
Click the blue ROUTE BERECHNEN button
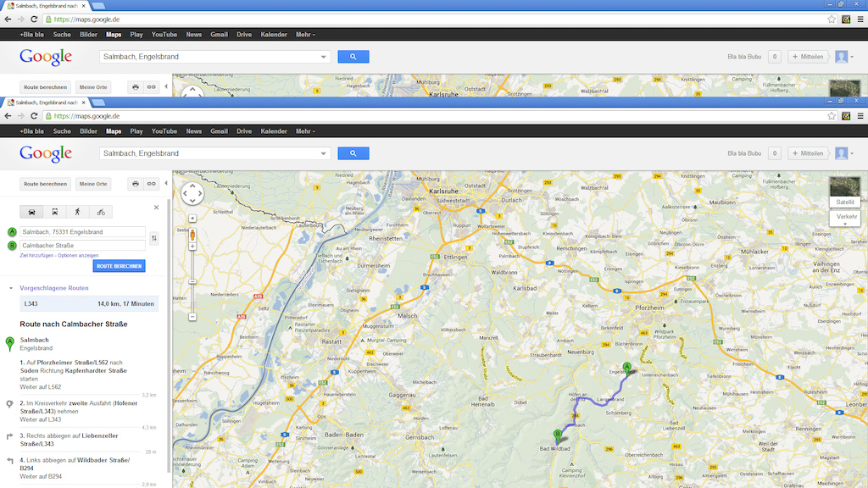click(119, 266)
